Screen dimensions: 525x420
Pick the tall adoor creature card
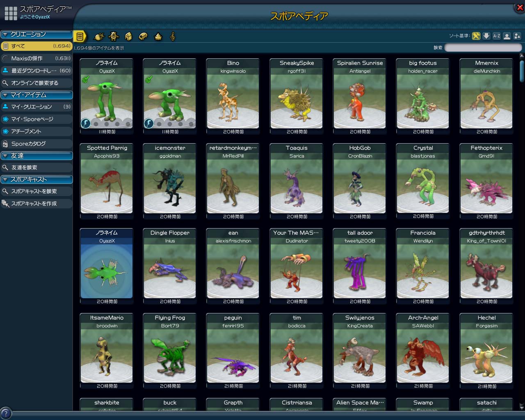360,266
